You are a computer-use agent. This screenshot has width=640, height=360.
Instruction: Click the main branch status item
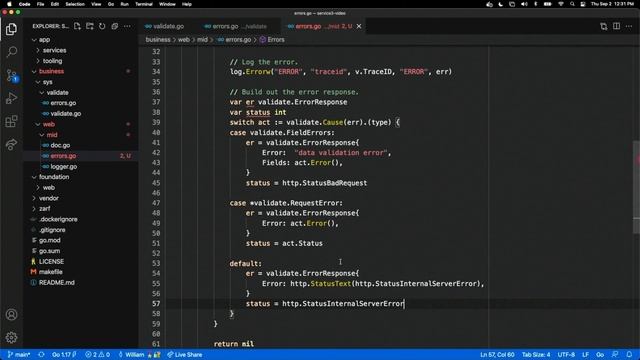(x=19, y=355)
